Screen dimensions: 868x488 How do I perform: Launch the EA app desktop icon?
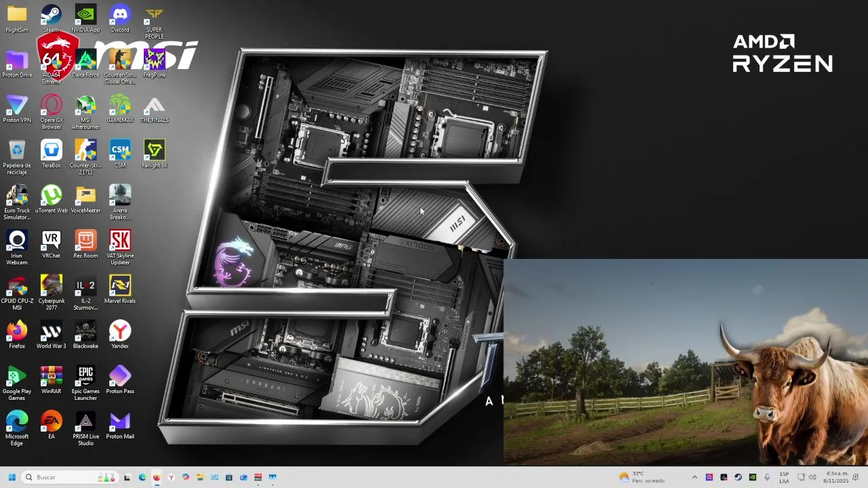click(52, 426)
